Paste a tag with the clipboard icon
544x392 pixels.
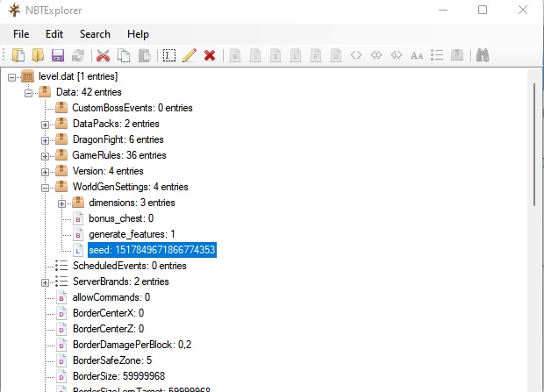point(144,55)
